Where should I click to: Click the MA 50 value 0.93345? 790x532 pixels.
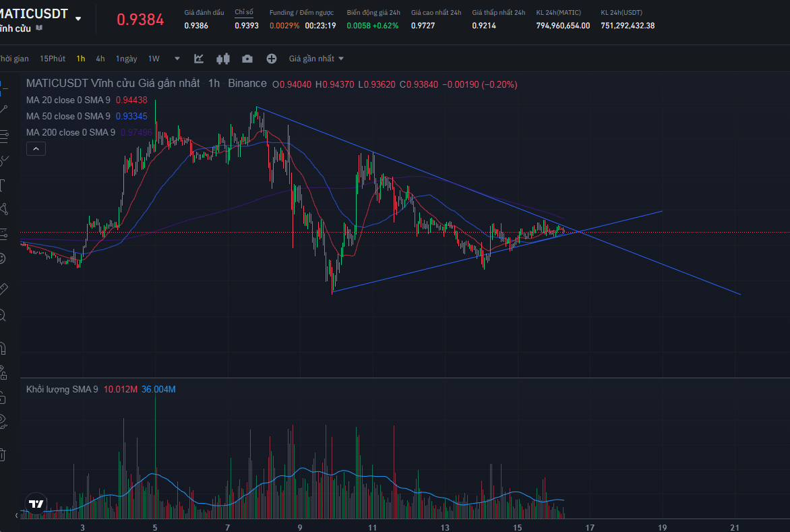[x=131, y=116]
